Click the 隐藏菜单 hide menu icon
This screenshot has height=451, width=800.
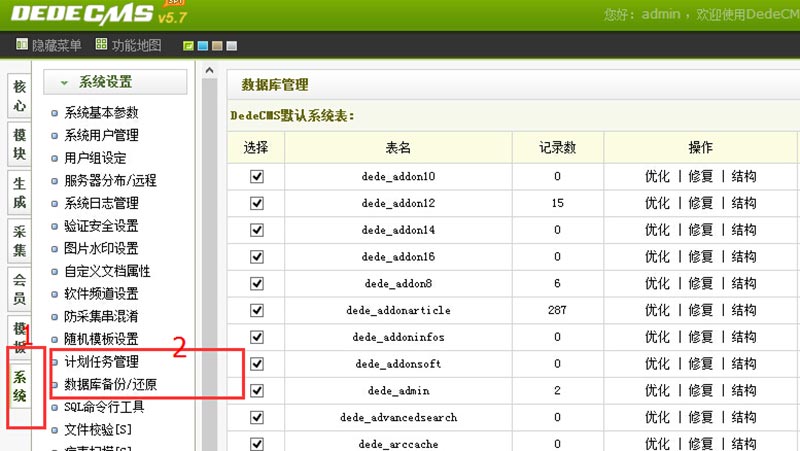coord(22,45)
